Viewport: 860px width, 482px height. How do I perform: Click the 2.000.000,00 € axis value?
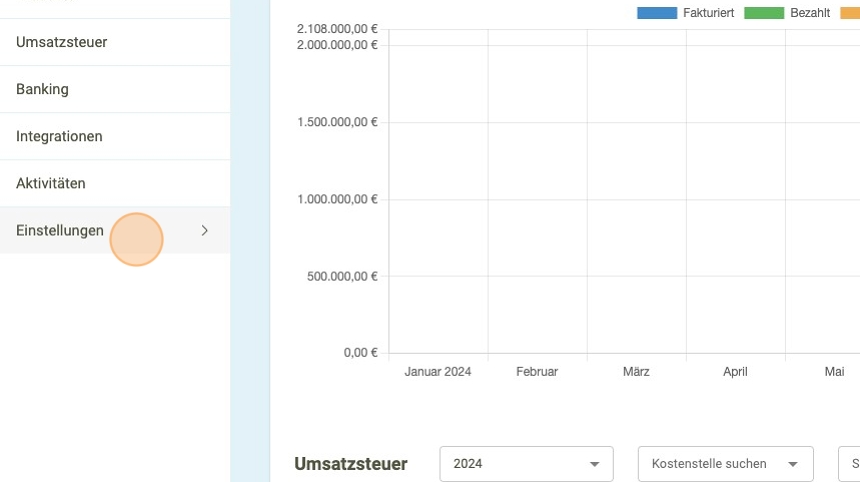click(x=337, y=45)
